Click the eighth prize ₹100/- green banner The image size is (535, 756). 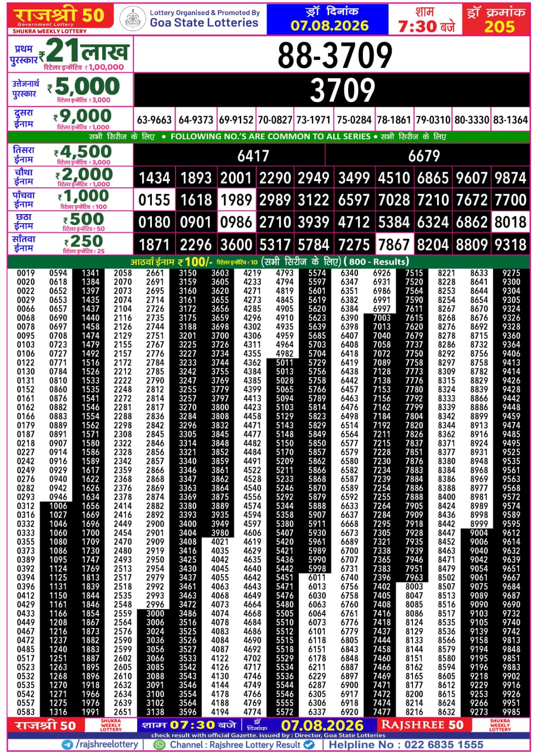pyautogui.click(x=269, y=261)
